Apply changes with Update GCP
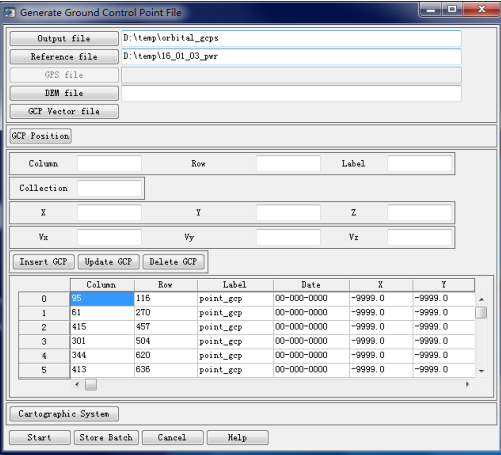Image resolution: width=501 pixels, height=455 pixels. pos(109,262)
